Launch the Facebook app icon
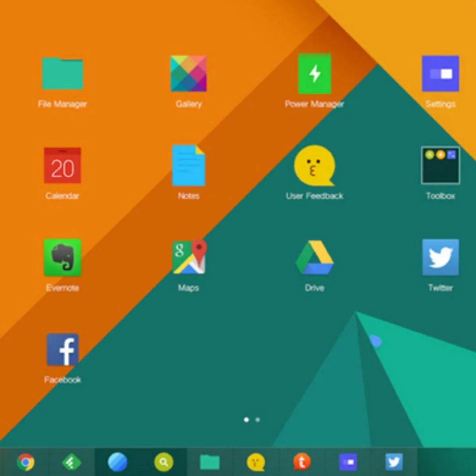 click(x=62, y=349)
